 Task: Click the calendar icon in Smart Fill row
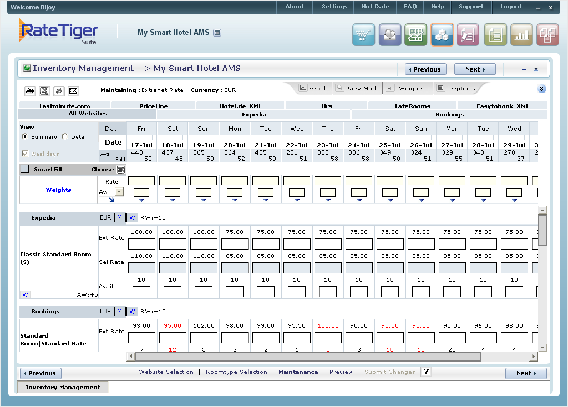[x=121, y=169]
